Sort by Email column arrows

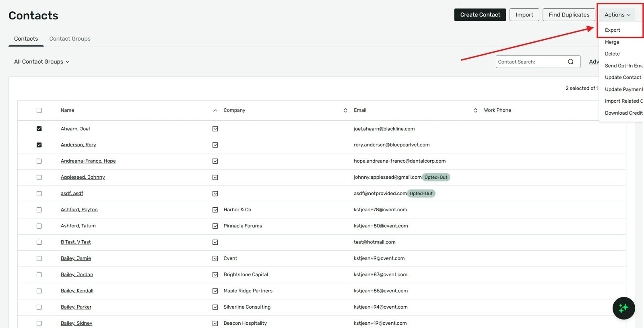(475, 110)
